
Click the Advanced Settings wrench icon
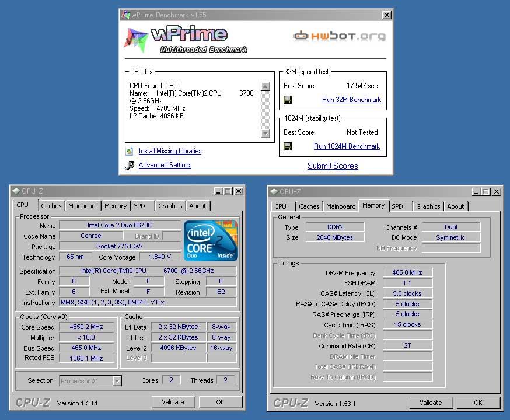(130, 166)
